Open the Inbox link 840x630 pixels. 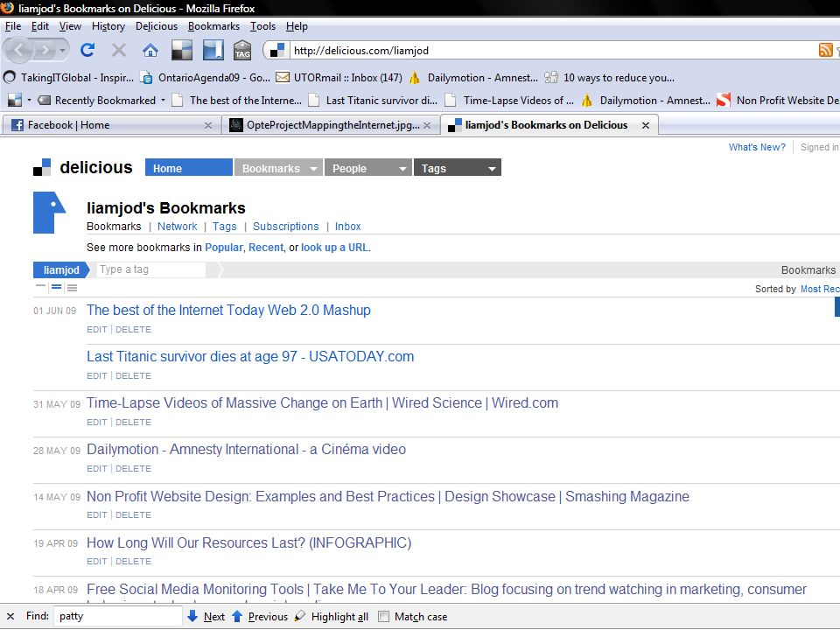[347, 226]
